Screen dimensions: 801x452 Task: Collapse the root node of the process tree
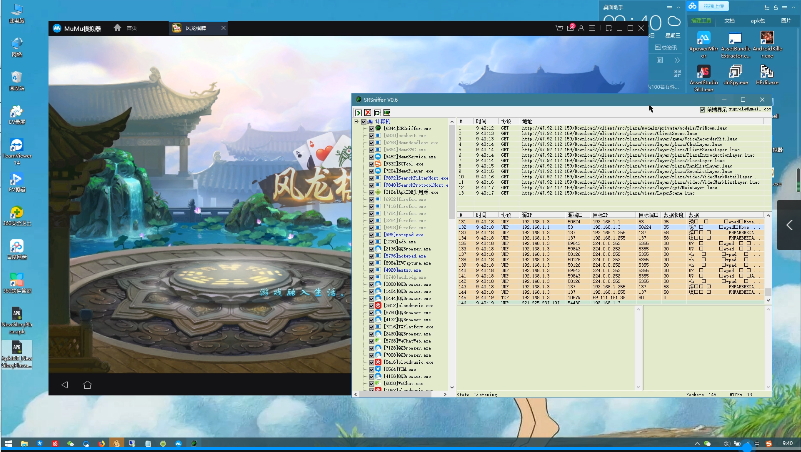(x=357, y=122)
